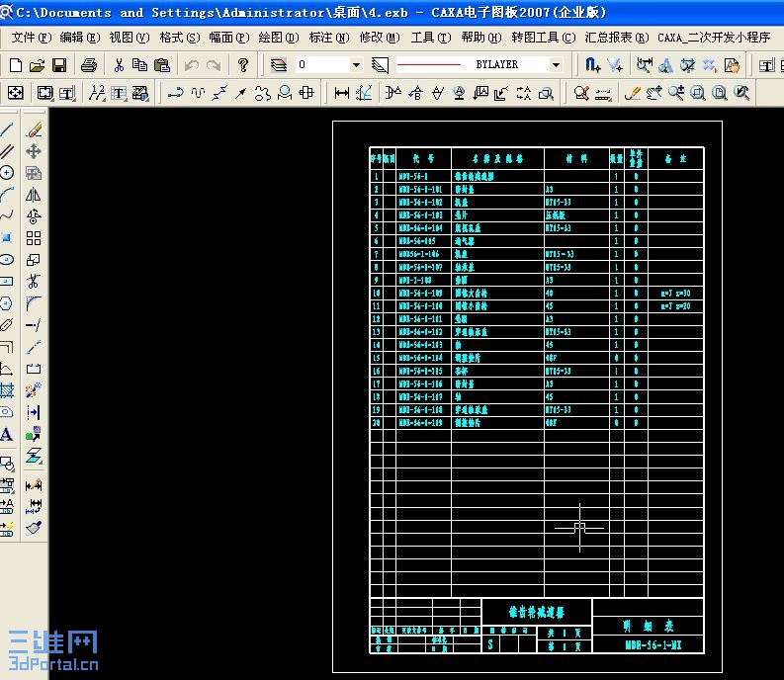Screen dimensions: 784x680
Task: Pick the red line color preview
Action: click(428, 64)
